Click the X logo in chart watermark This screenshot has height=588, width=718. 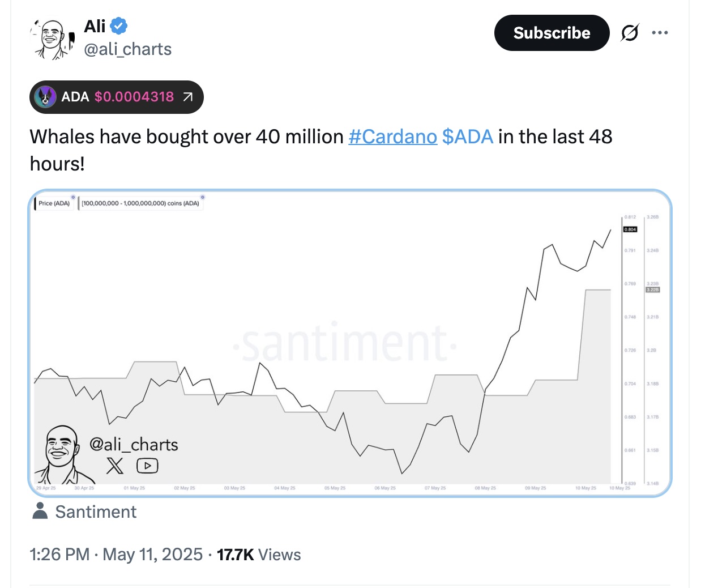point(115,466)
